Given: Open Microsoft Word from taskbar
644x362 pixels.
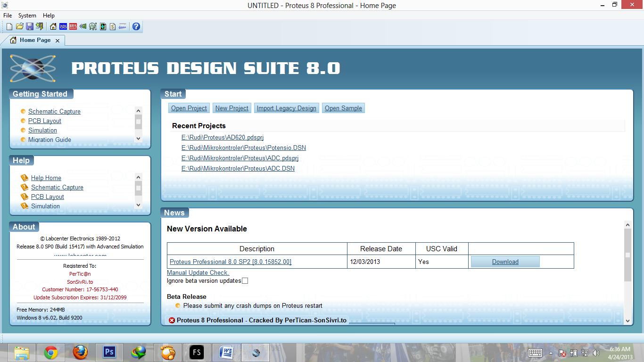Looking at the screenshot, I should pyautogui.click(x=226, y=353).
